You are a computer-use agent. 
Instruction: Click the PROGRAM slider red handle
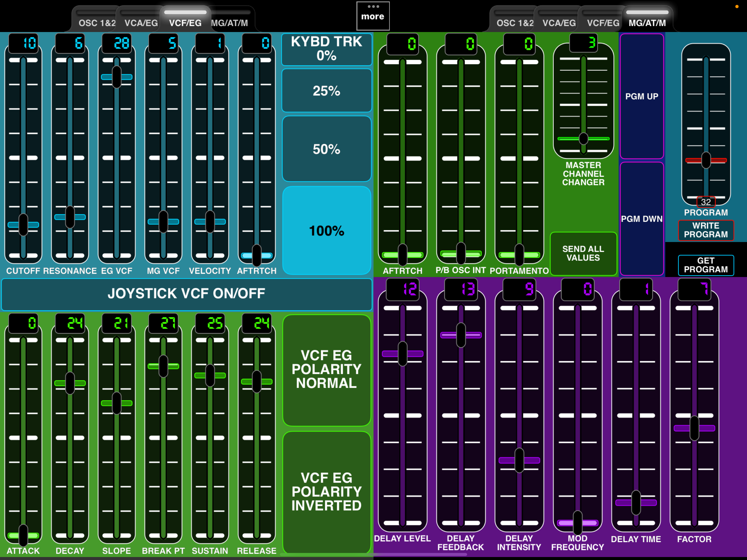point(706,160)
